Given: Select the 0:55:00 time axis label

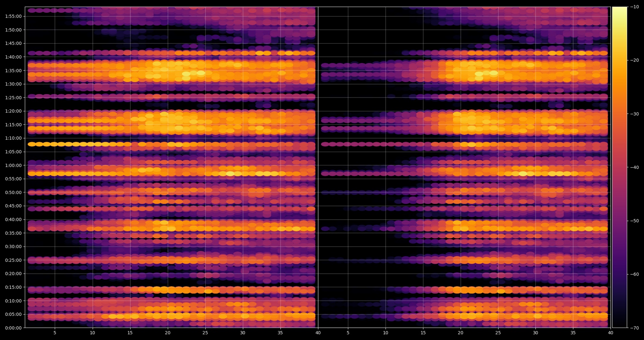Looking at the screenshot, I should [x=13, y=179].
